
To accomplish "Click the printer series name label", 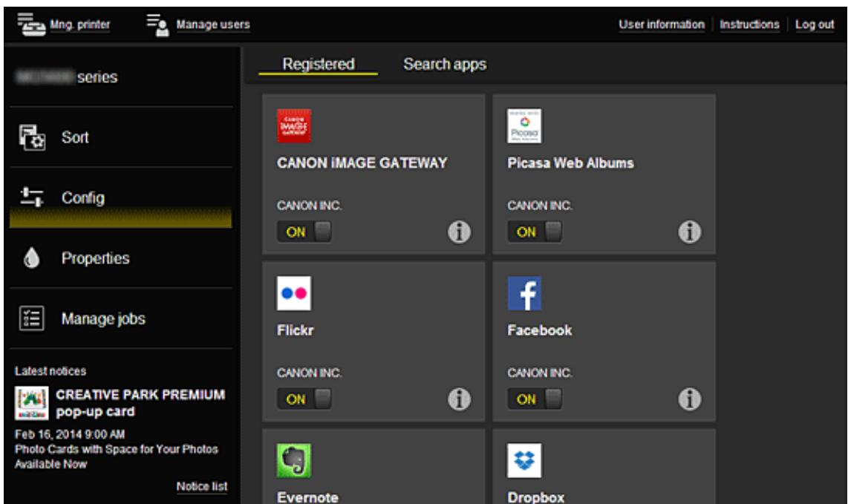I will (67, 76).
